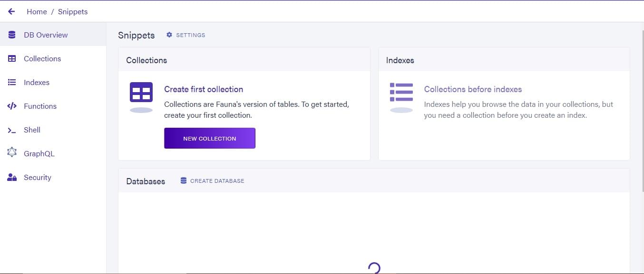644x274 pixels.
Task: Go to Home in the breadcrumb
Action: (x=37, y=11)
